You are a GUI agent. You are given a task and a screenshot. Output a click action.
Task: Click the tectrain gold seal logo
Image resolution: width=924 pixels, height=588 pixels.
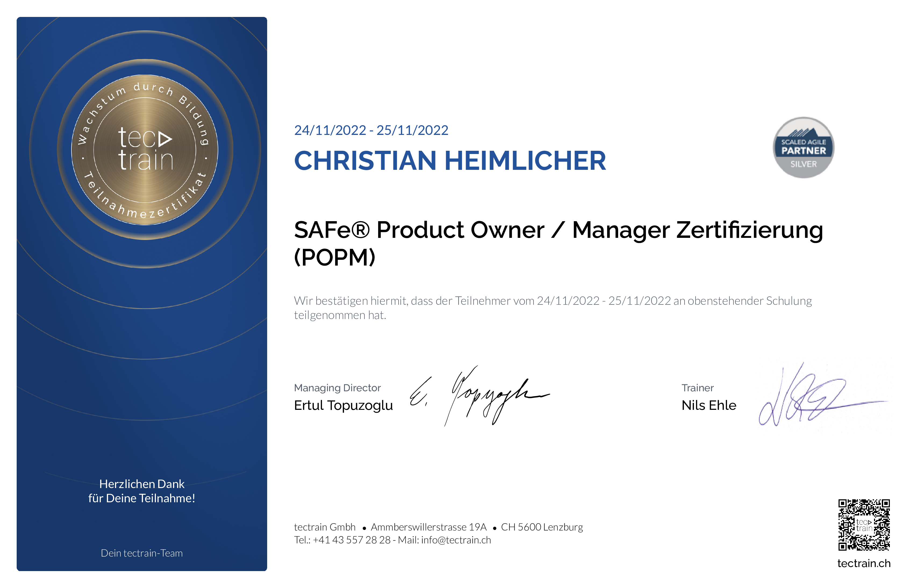145,149
